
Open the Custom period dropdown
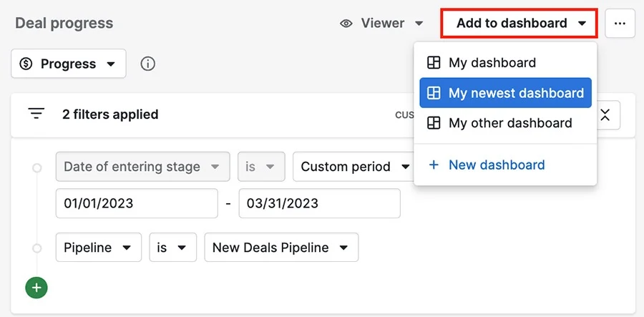(x=354, y=167)
